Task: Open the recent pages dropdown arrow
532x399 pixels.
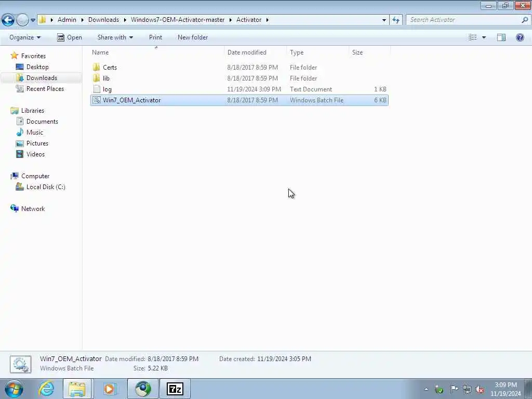Action: tap(33, 20)
